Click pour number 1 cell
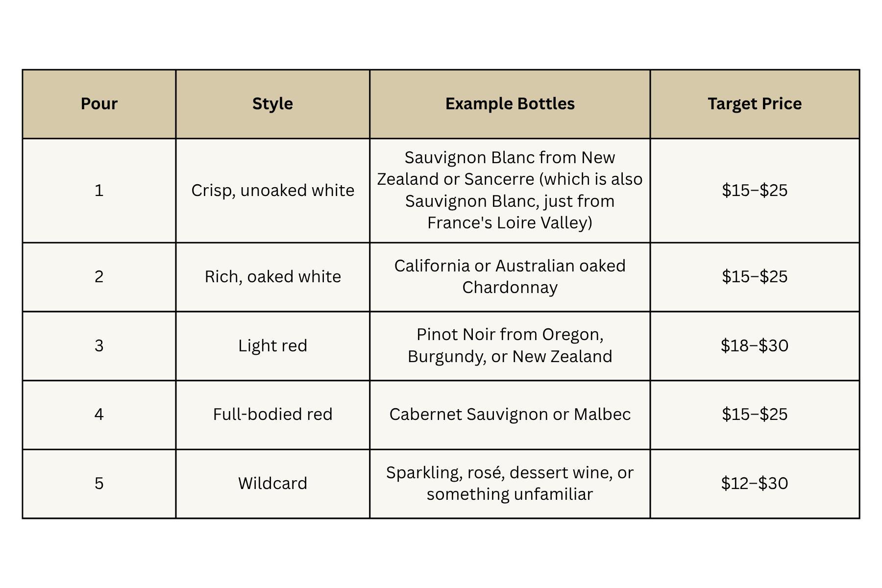This screenshot has height=588, width=882. (x=99, y=191)
